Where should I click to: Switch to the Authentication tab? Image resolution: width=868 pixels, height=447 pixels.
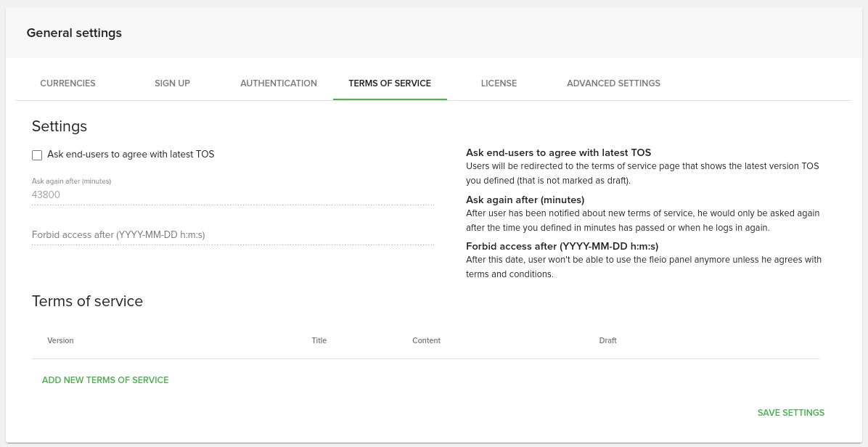279,83
